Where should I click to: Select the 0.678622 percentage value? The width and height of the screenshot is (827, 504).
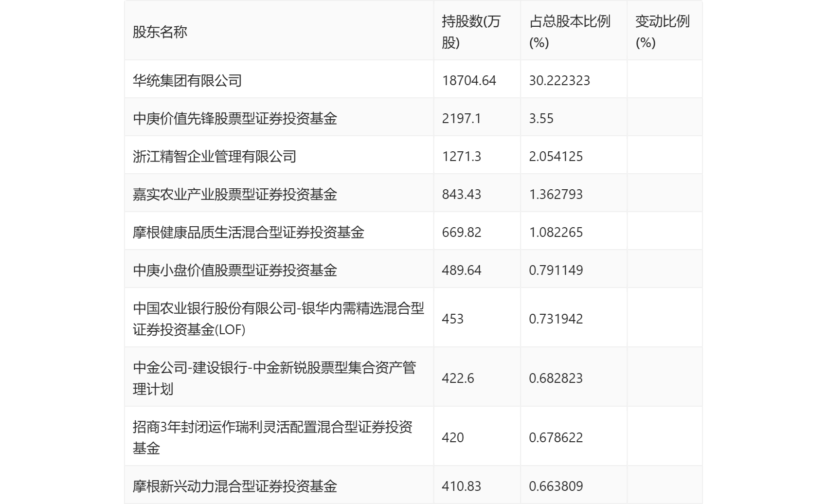tap(556, 437)
